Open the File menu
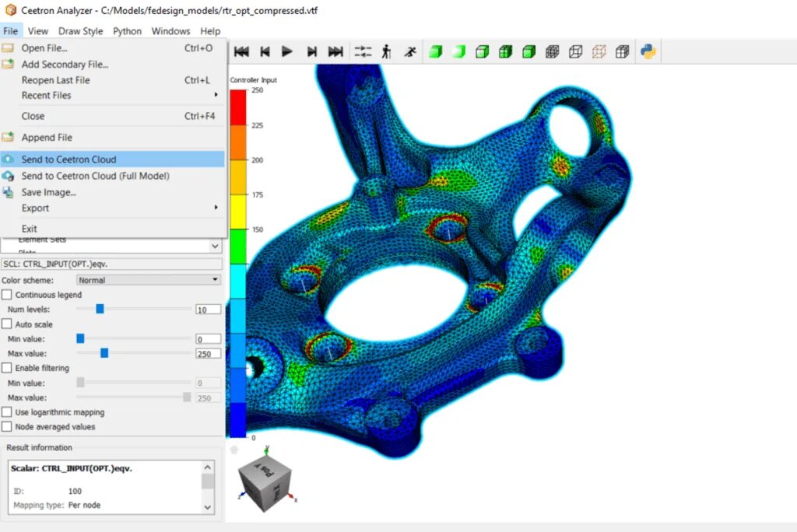Image resolution: width=797 pixels, height=532 pixels. coord(11,31)
